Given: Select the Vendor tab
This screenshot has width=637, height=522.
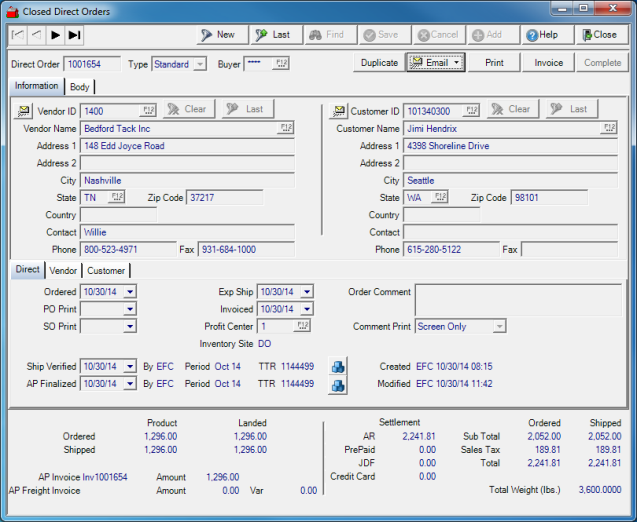Looking at the screenshot, I should click(x=63, y=270).
